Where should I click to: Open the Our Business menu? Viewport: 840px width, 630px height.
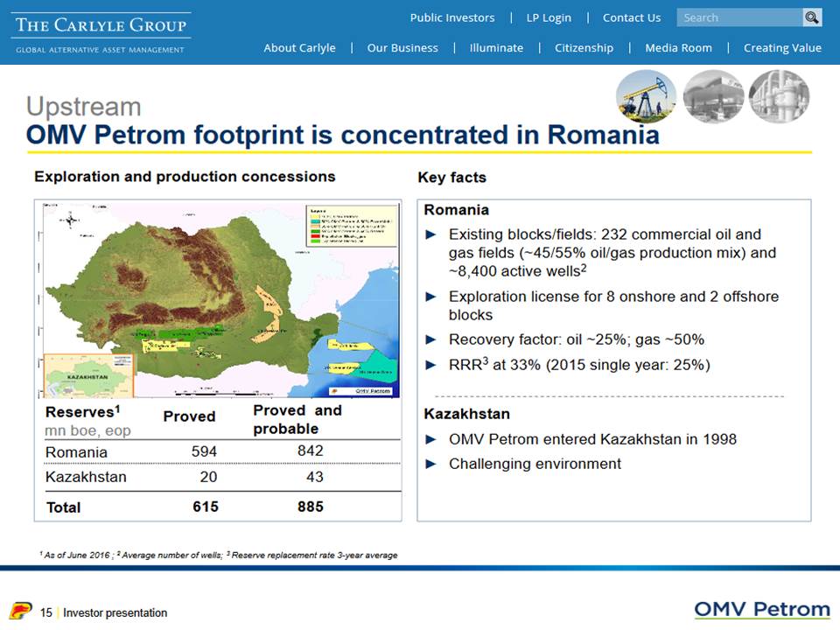[x=402, y=48]
